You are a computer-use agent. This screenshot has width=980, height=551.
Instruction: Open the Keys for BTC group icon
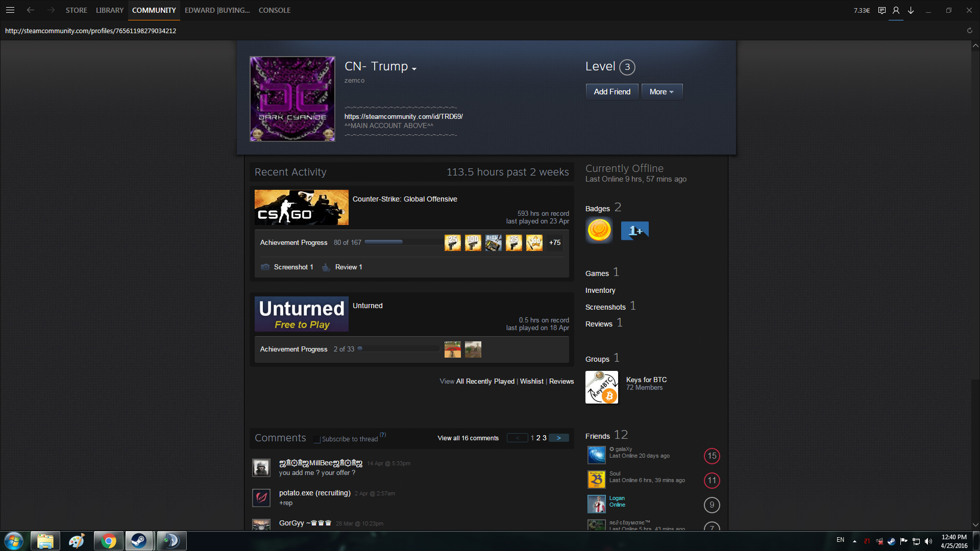[601, 387]
